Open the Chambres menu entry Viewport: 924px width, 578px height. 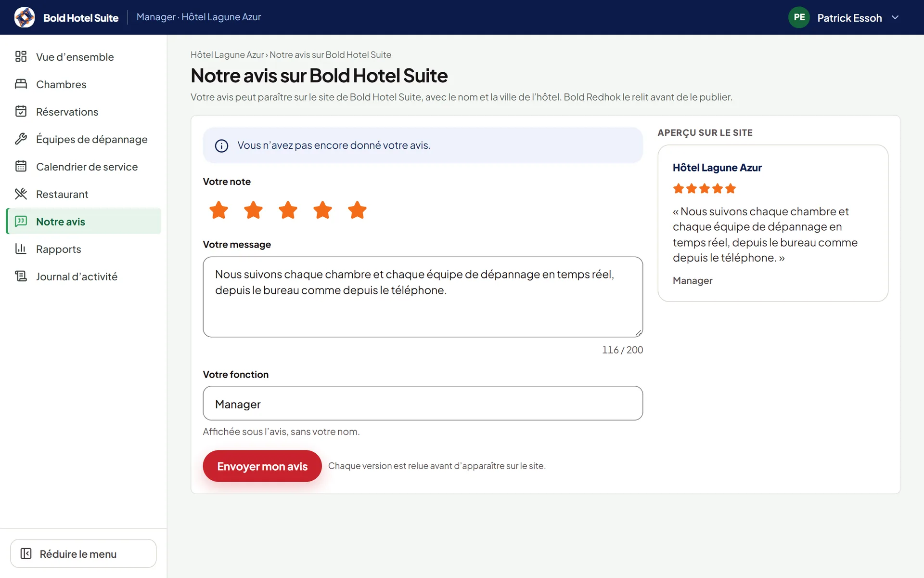[x=83, y=84]
